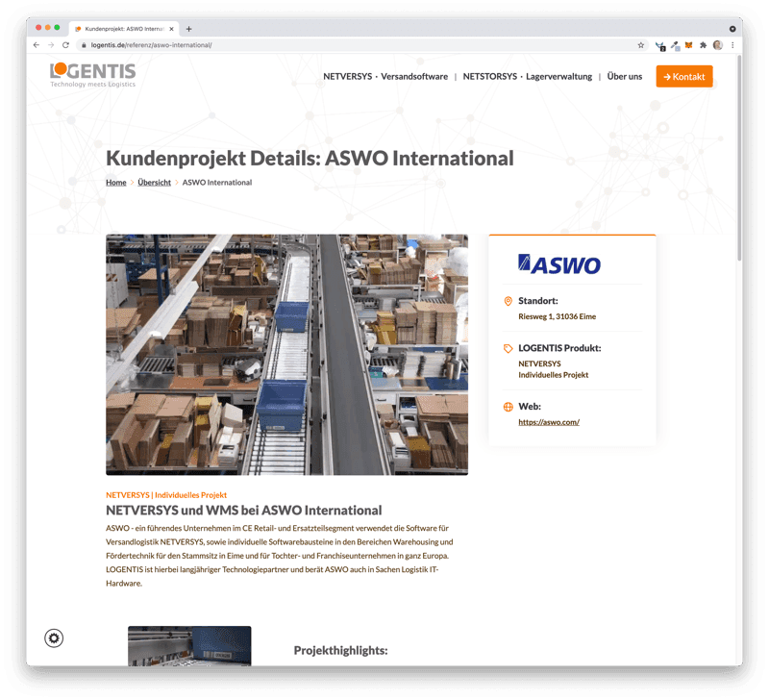The image size is (769, 700).
Task: Select the Kundenprojekt ASWO browser tab
Action: [124, 29]
